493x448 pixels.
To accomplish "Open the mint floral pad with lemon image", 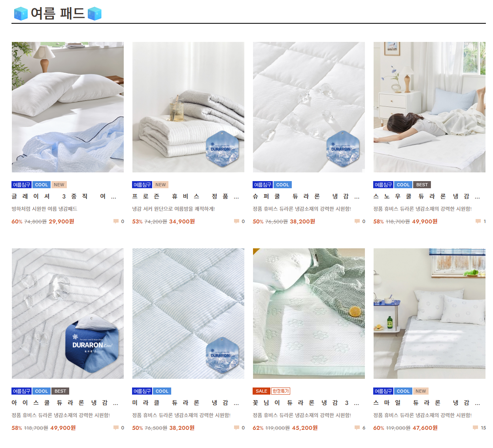I will pyautogui.click(x=309, y=314).
